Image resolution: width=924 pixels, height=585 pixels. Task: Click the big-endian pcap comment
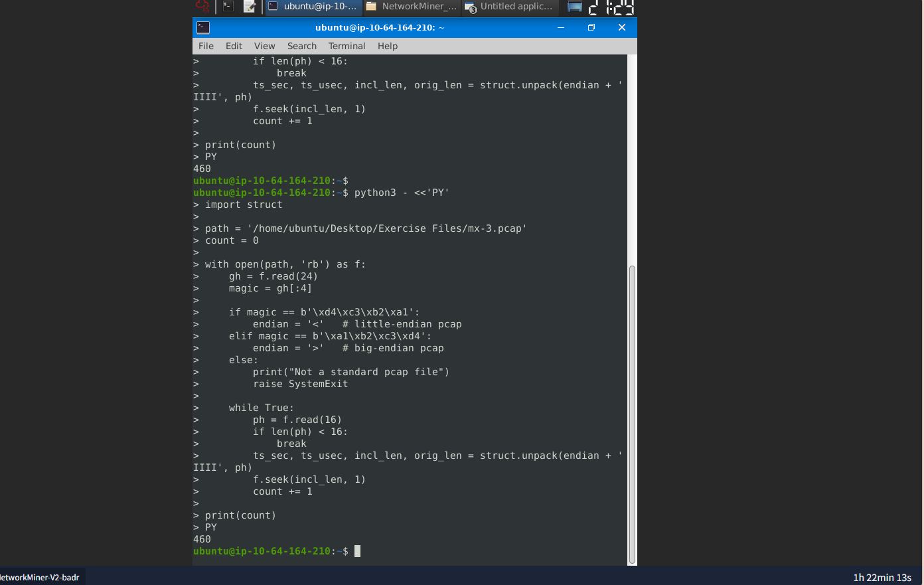coord(393,348)
